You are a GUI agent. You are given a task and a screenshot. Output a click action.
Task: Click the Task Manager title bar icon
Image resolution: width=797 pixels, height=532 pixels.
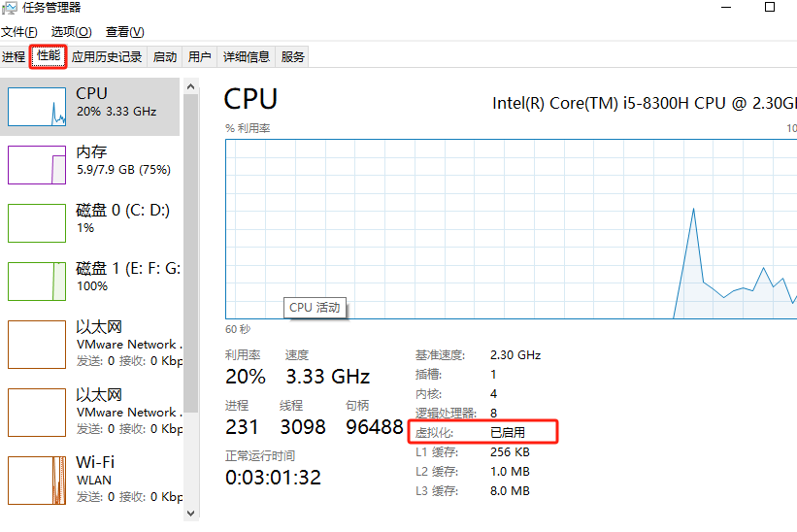click(x=9, y=8)
